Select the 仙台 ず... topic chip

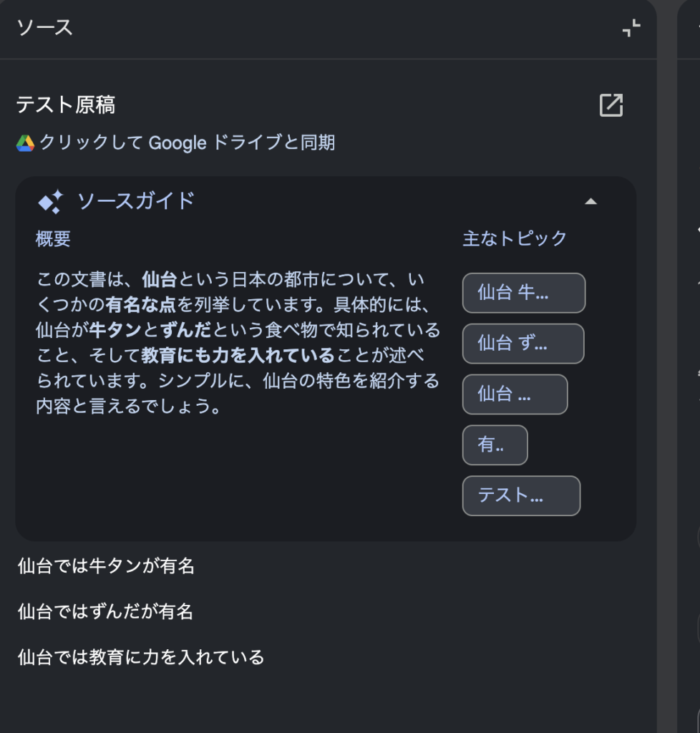(523, 344)
